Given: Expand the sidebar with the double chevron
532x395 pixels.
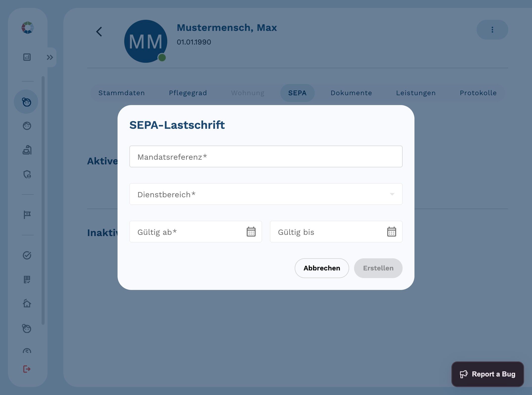Looking at the screenshot, I should (x=50, y=57).
